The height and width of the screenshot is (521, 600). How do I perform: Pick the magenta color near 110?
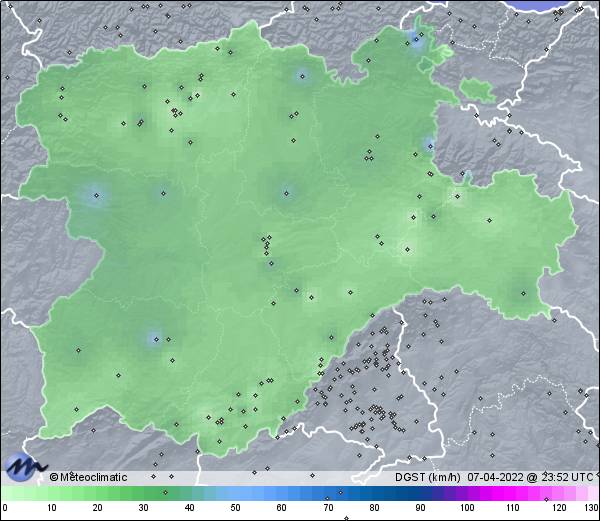click(513, 494)
